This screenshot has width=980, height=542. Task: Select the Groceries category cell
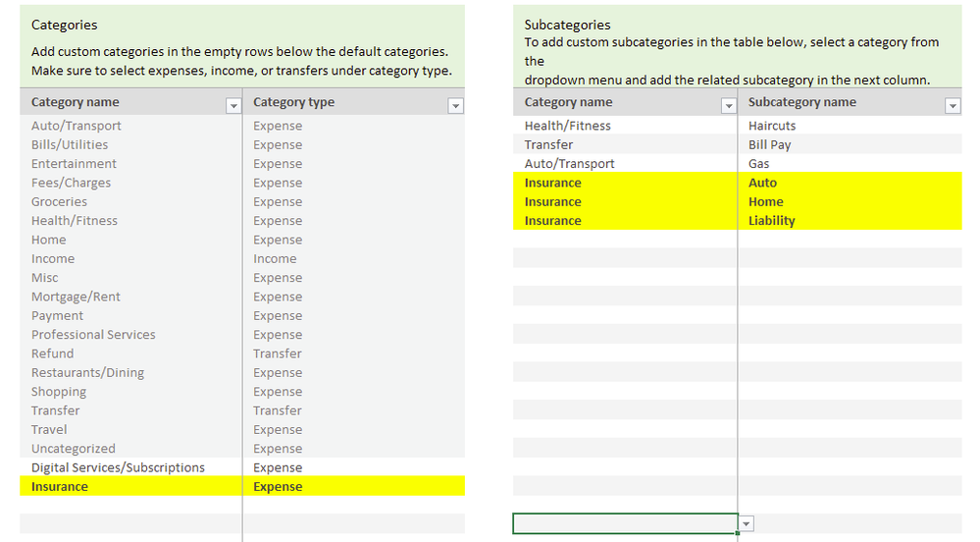click(130, 201)
